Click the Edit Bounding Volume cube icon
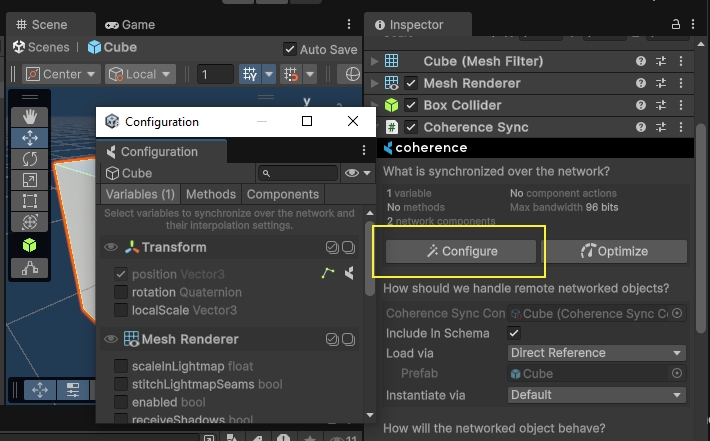Screen dimensions: 710x441 [30, 245]
